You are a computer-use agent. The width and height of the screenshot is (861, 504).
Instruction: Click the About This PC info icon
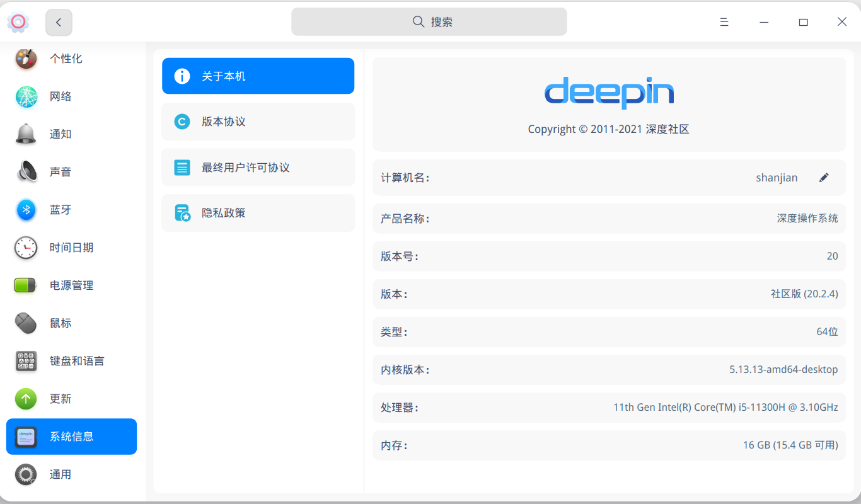pos(182,76)
